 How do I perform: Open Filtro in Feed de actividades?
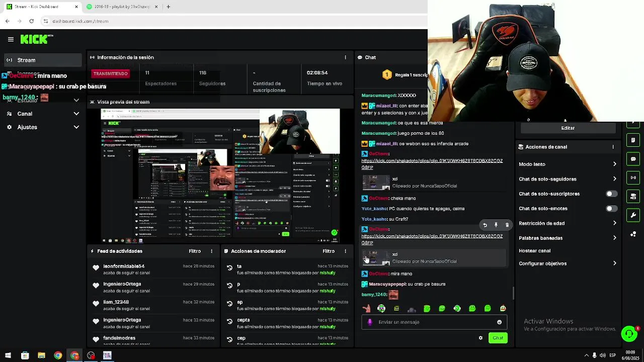coord(195,251)
